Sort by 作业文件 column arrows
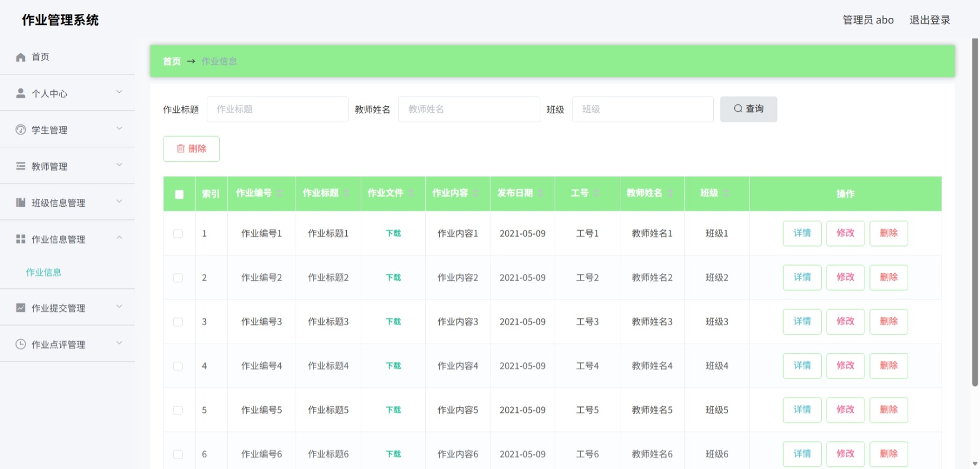 click(411, 193)
